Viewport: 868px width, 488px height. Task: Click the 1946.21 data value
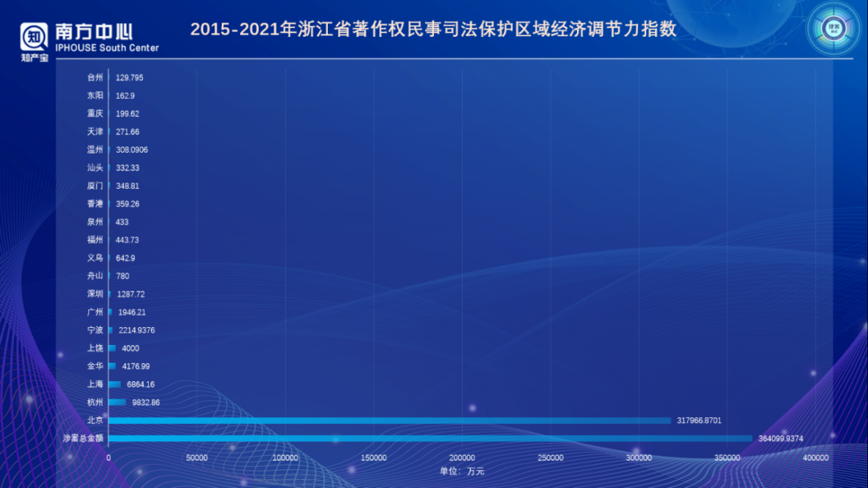point(132,313)
